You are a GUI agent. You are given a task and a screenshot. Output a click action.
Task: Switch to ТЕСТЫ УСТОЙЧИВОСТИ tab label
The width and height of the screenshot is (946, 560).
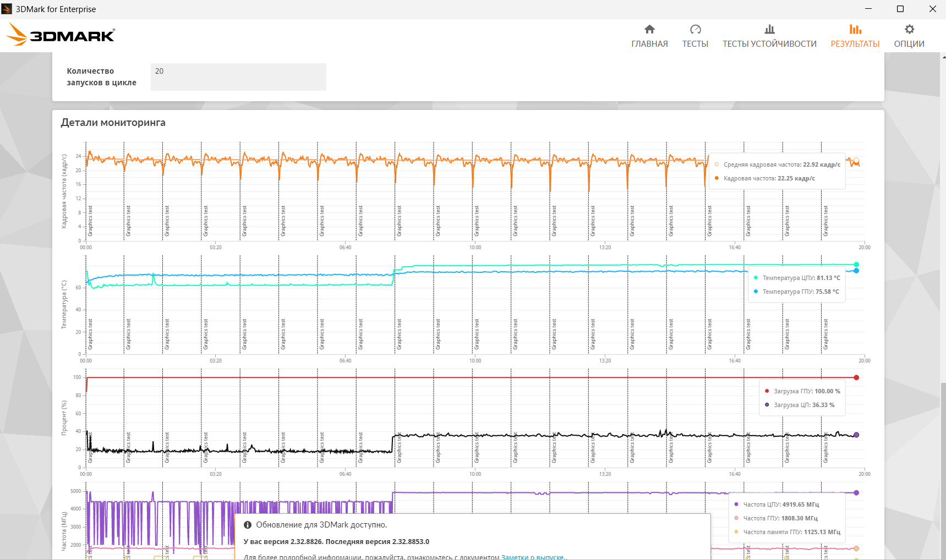click(x=769, y=44)
